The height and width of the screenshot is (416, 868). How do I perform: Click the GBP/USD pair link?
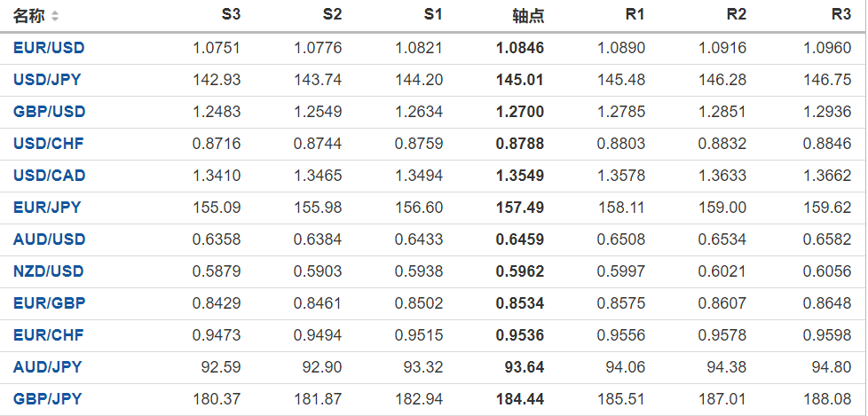pyautogui.click(x=49, y=112)
